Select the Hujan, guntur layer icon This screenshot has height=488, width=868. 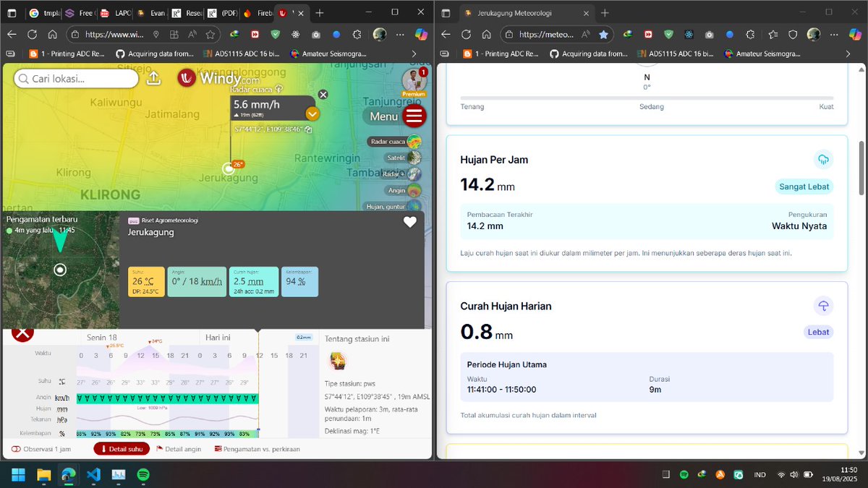point(414,206)
